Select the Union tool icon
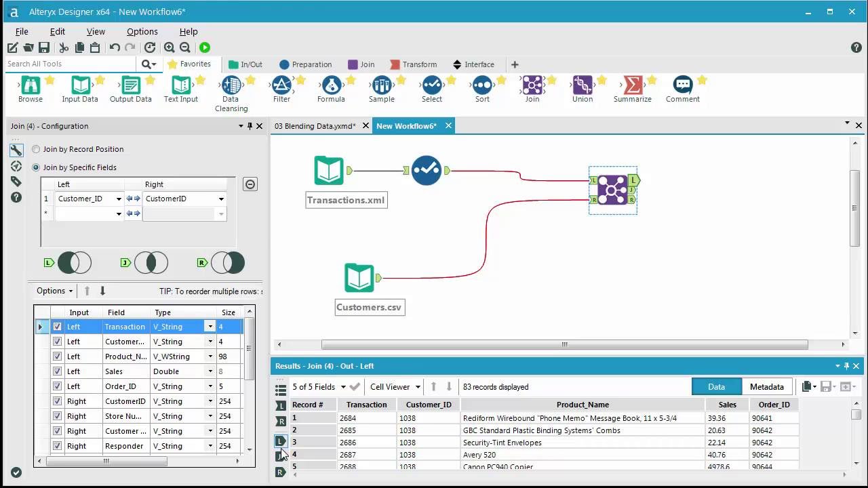868x488 pixels. [x=583, y=85]
